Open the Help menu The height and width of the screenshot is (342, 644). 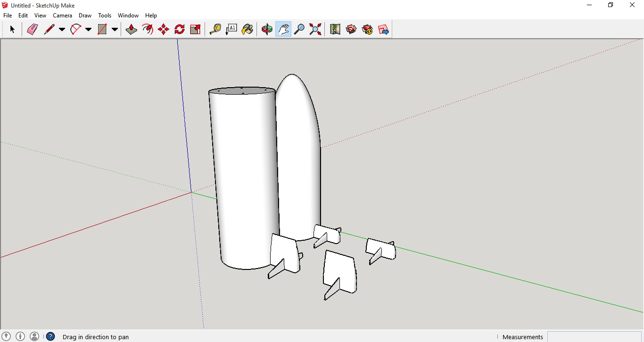[x=151, y=16]
